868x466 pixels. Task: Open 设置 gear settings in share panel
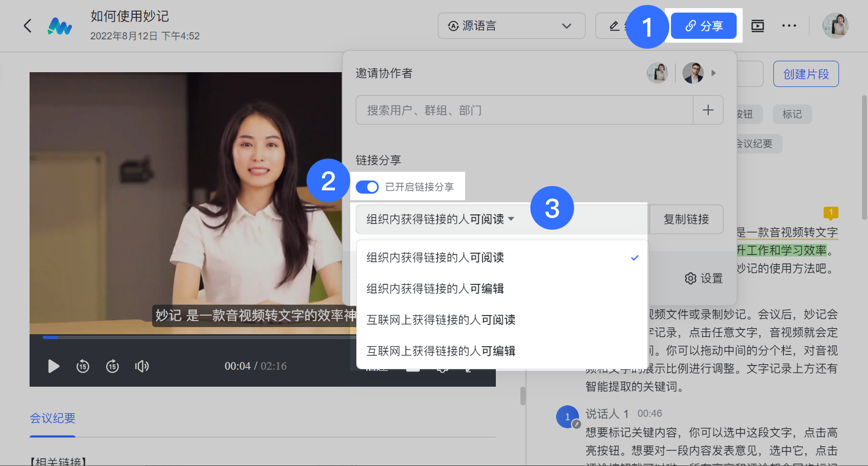click(704, 278)
